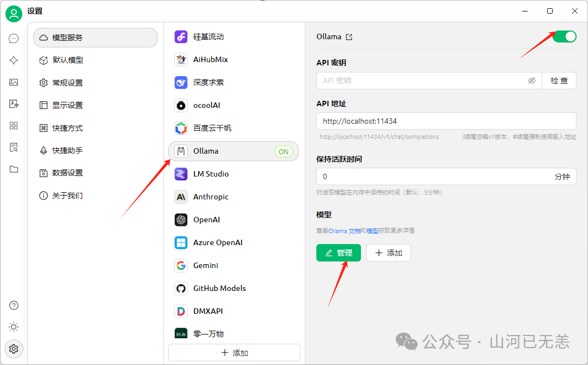Image resolution: width=588 pixels, height=365 pixels.
Task: Click the 百度云千帆 provider logo icon
Action: click(x=181, y=128)
